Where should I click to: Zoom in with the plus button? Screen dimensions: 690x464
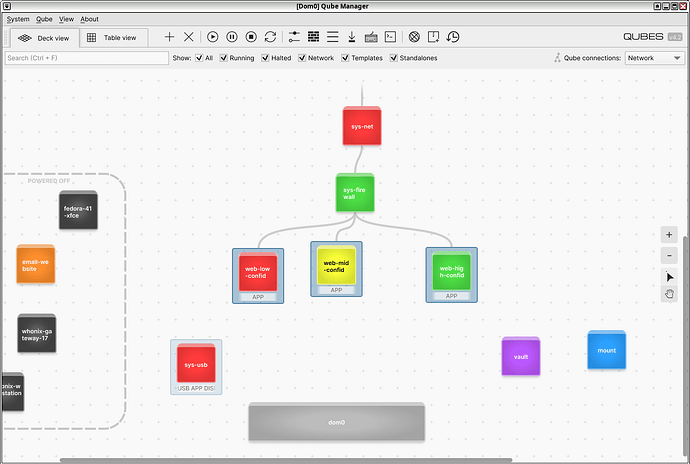669,235
